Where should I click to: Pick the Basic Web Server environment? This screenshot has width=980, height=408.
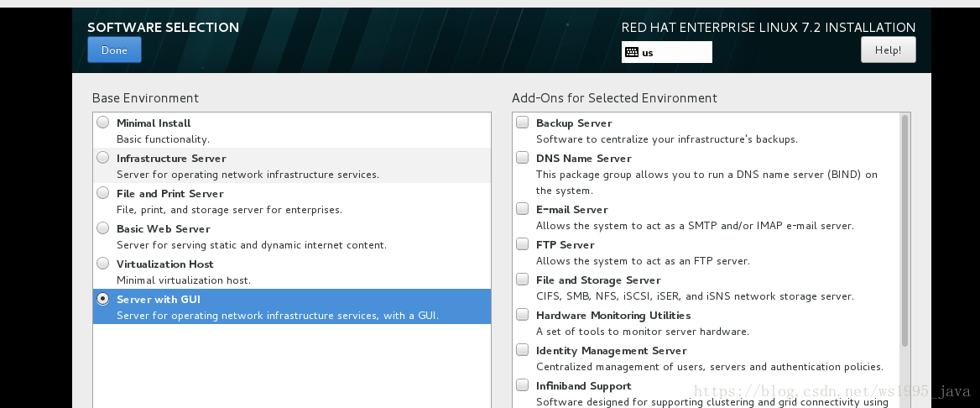(x=103, y=228)
